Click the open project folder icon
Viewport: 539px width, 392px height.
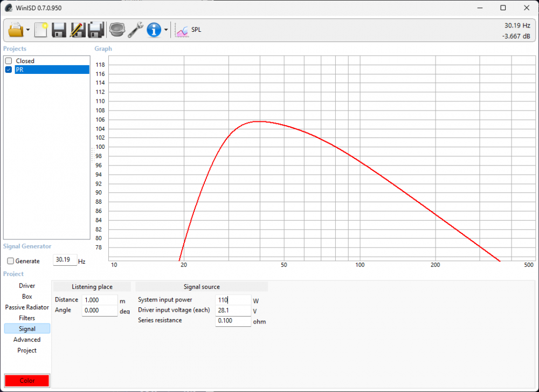pos(16,30)
